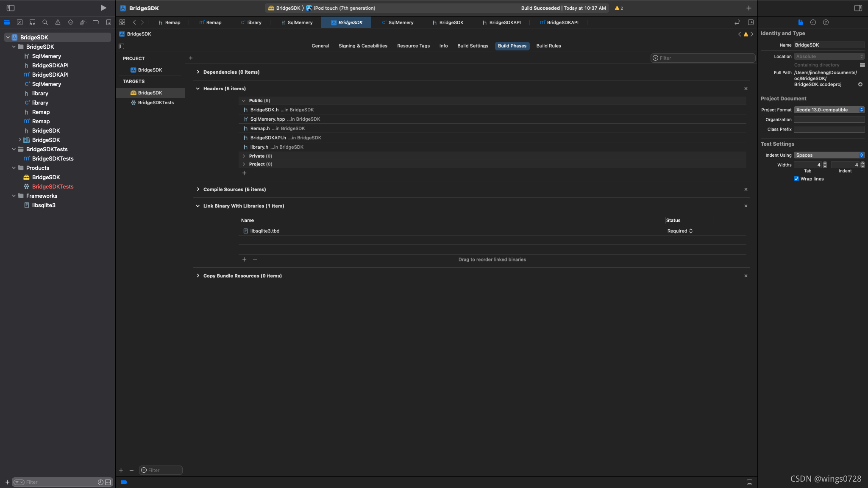Viewport: 868px width, 488px height.
Task: Open the related items grid icon
Action: [x=122, y=22]
